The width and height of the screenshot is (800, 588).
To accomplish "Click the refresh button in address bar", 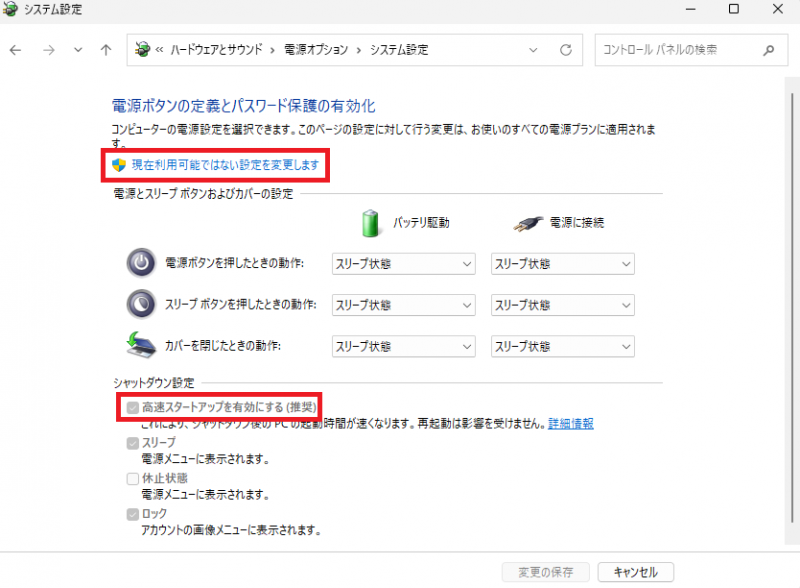I will [566, 50].
